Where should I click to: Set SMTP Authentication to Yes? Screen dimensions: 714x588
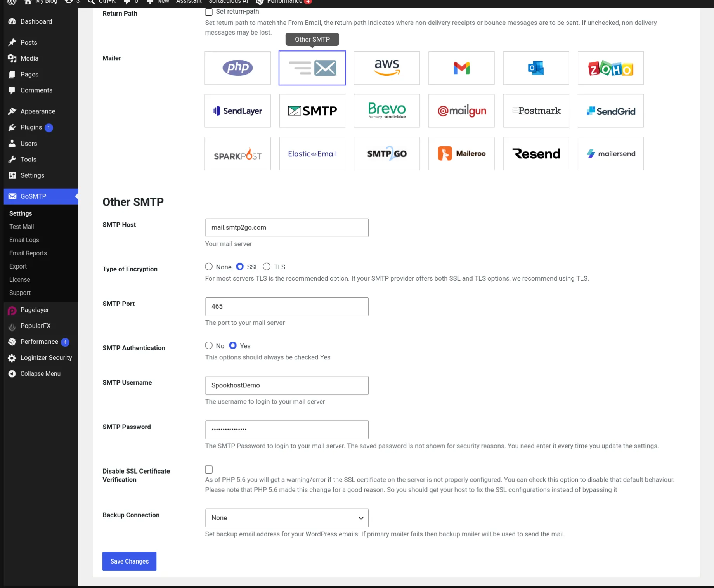click(233, 345)
